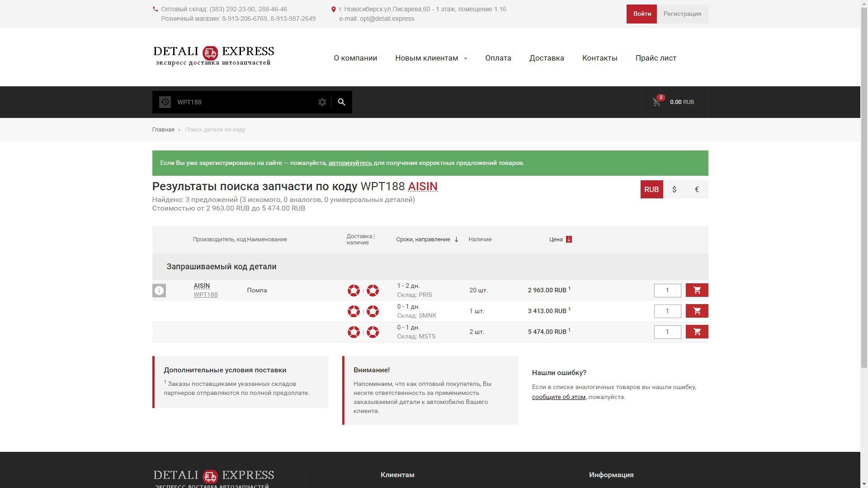Click second delivery icon in PRIS row

click(x=373, y=291)
